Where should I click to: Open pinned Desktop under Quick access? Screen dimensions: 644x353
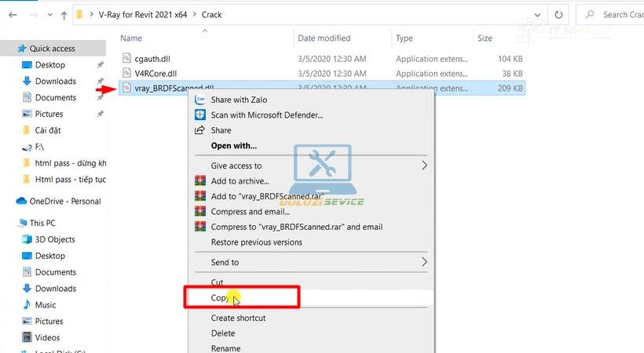49,65
